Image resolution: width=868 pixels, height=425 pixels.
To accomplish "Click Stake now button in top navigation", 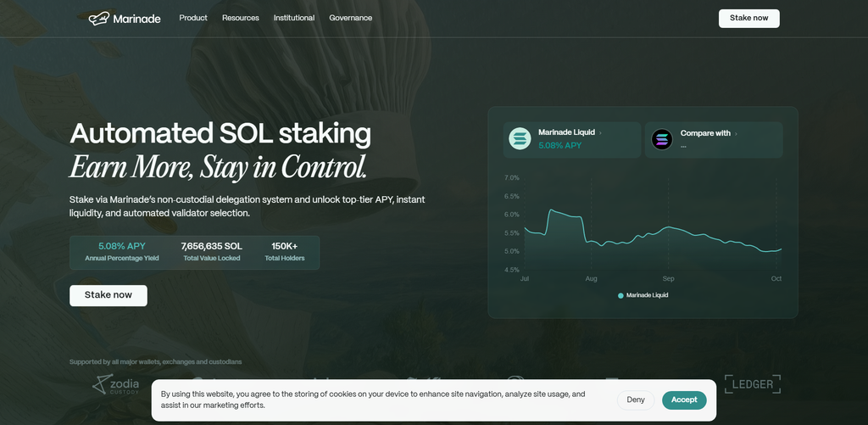I will [749, 19].
